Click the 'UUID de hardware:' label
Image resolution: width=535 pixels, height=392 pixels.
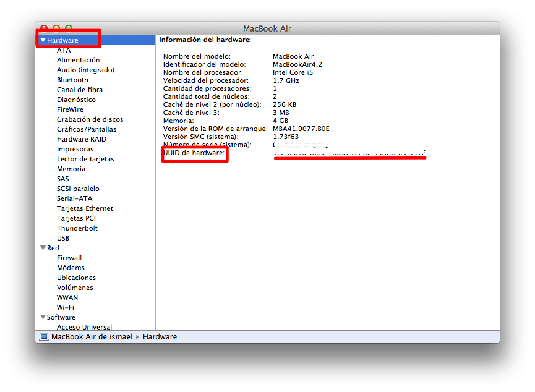coord(194,153)
